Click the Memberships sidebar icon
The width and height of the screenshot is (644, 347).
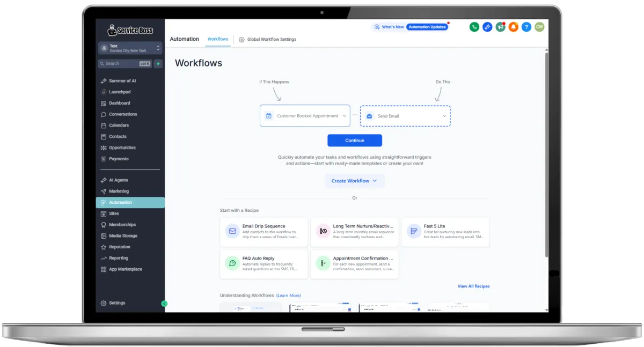coord(104,225)
